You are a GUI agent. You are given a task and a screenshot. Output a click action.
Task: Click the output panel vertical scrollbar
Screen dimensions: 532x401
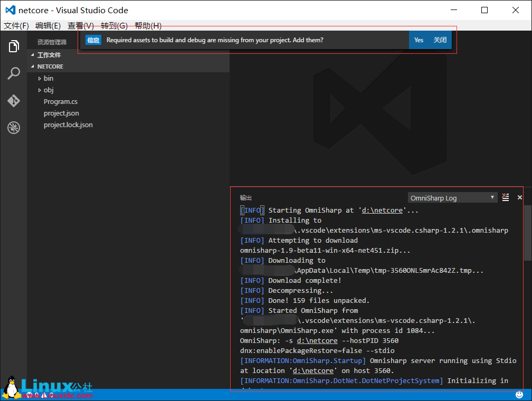tap(528, 233)
